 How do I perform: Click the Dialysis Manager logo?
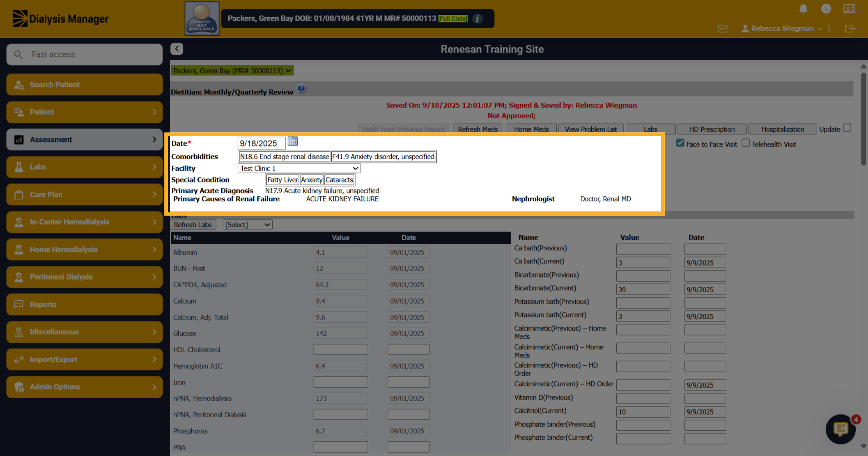click(60, 18)
